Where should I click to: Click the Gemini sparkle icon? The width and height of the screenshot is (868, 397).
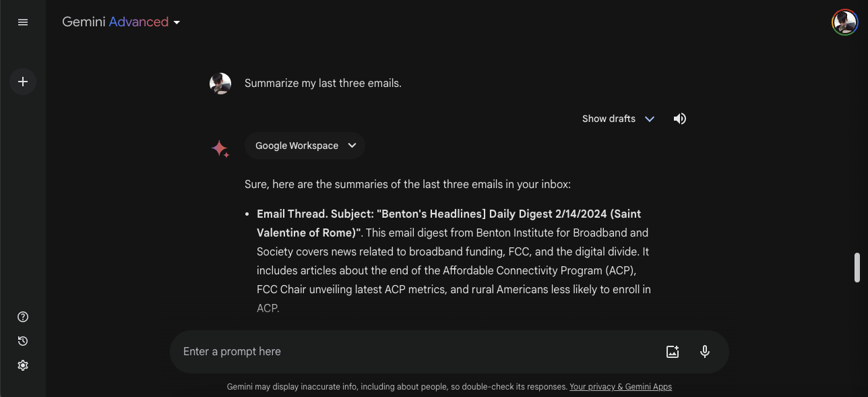tap(220, 149)
